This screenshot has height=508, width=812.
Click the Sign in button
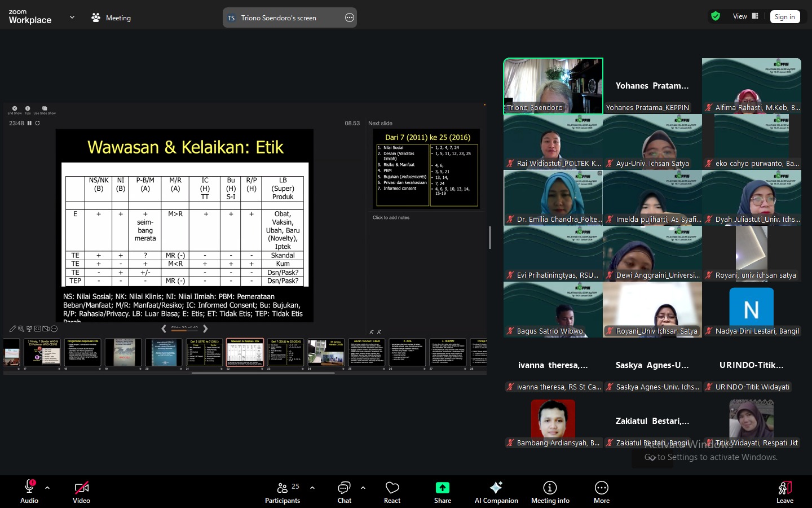click(784, 17)
